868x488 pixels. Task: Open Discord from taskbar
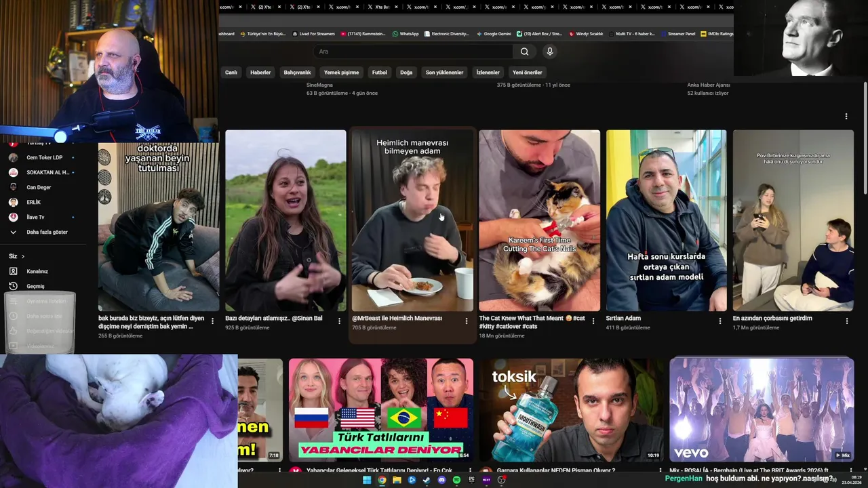coord(441,480)
